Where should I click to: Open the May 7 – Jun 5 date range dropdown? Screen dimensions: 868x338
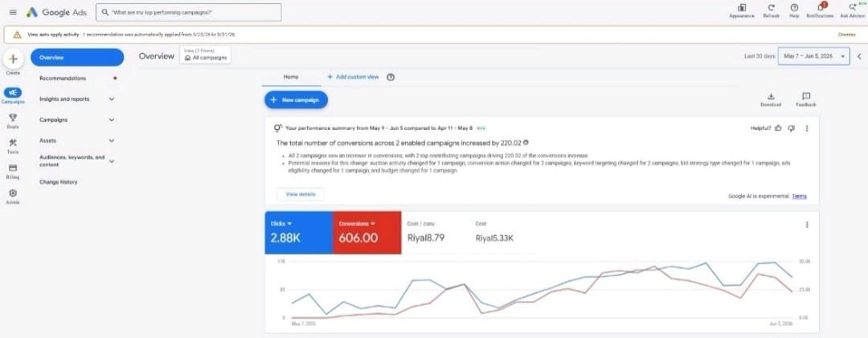coord(813,56)
